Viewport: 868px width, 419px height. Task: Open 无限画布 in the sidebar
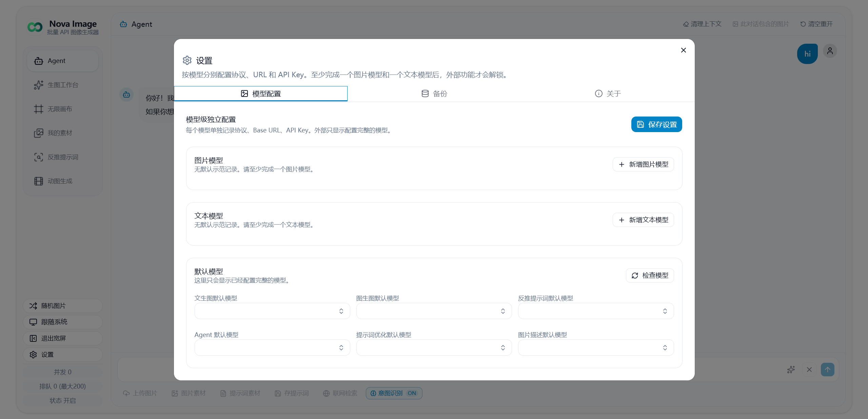[63, 109]
